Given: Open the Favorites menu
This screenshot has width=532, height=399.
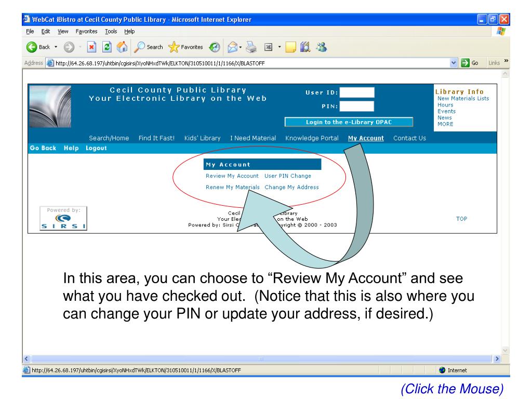Looking at the screenshot, I should coord(87,31).
